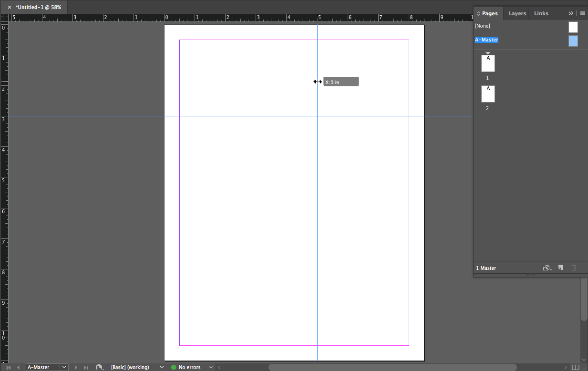Collapse panel using the double-arrow icon
Image resolution: width=588 pixels, height=371 pixels.
click(571, 13)
